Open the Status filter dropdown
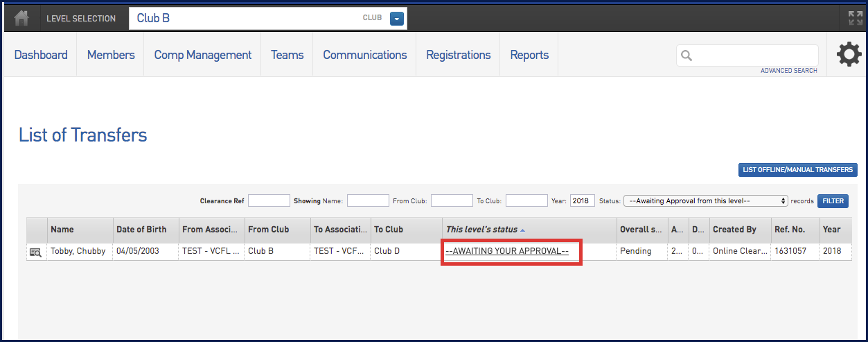The image size is (868, 342). tap(706, 200)
